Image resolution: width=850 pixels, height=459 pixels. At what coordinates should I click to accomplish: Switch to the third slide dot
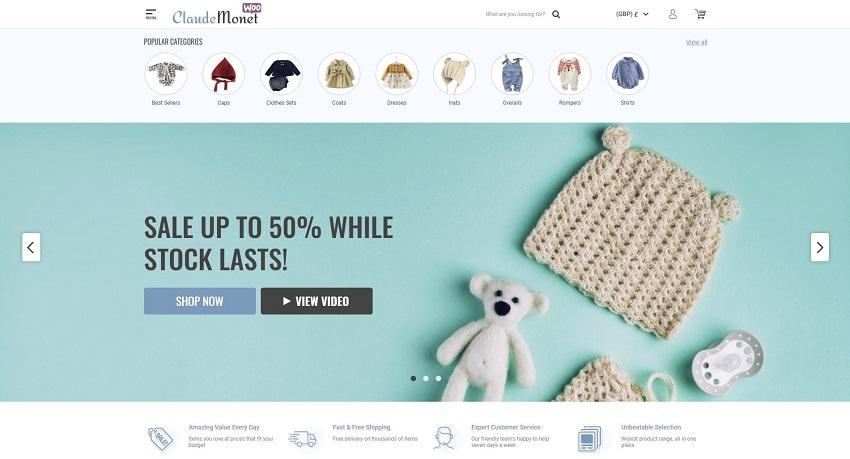[438, 378]
